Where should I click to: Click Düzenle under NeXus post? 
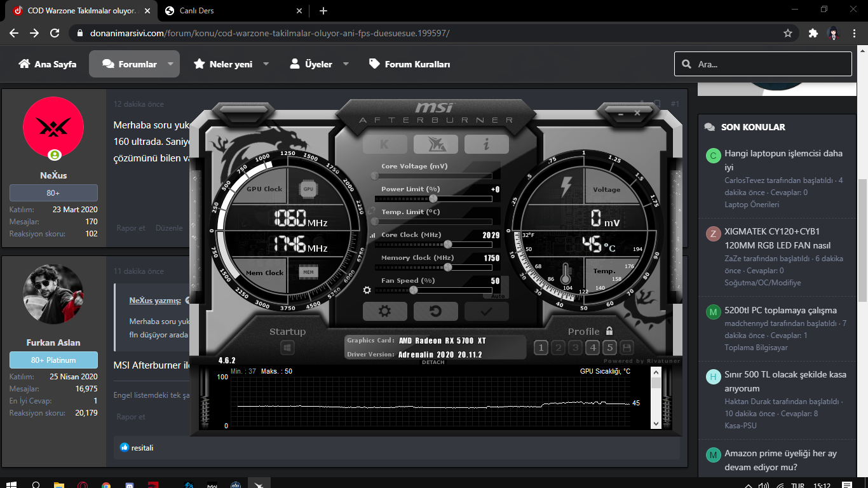pos(169,228)
